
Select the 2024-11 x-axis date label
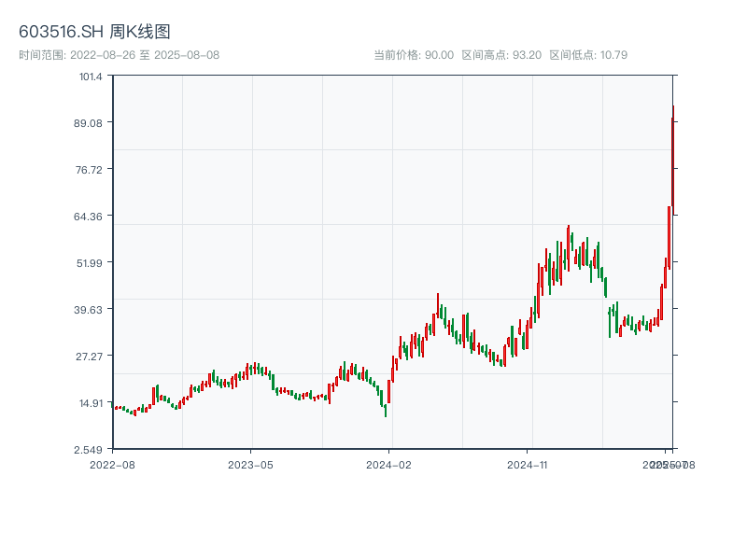tap(528, 464)
